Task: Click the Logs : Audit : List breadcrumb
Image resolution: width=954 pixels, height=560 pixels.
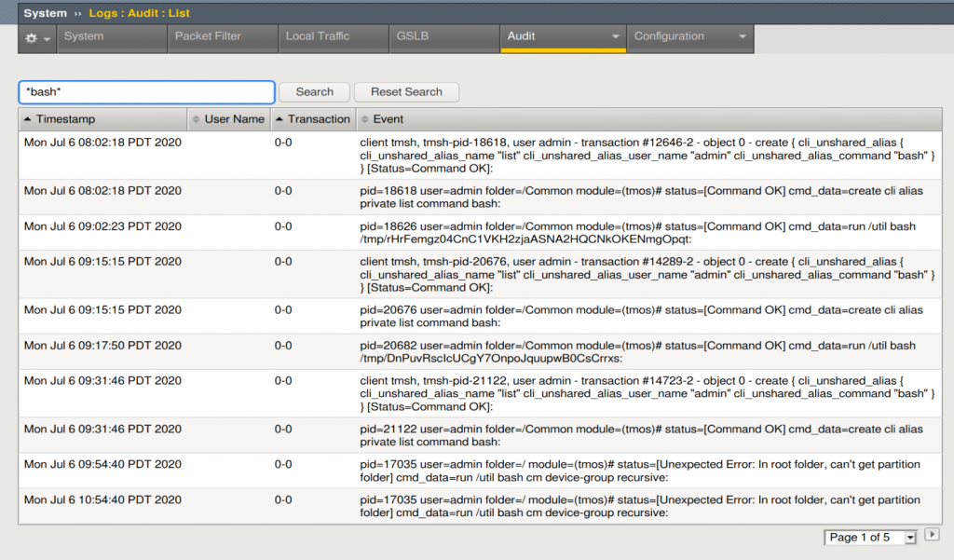Action: [140, 13]
